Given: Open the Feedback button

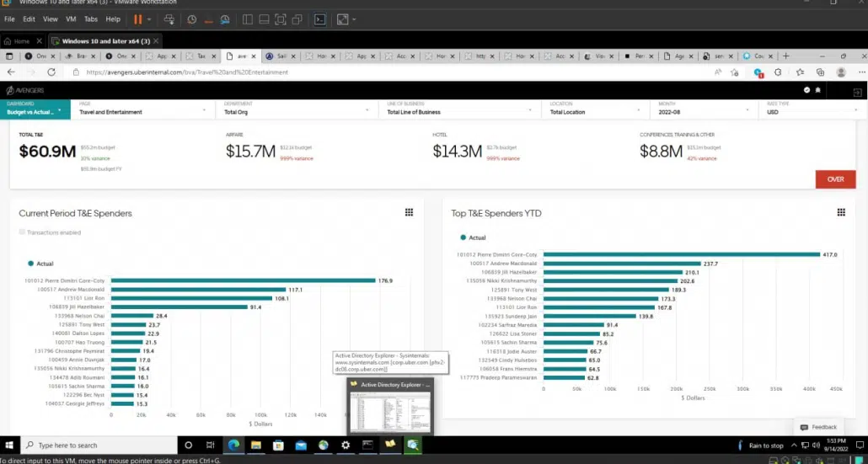Looking at the screenshot, I should [x=819, y=427].
